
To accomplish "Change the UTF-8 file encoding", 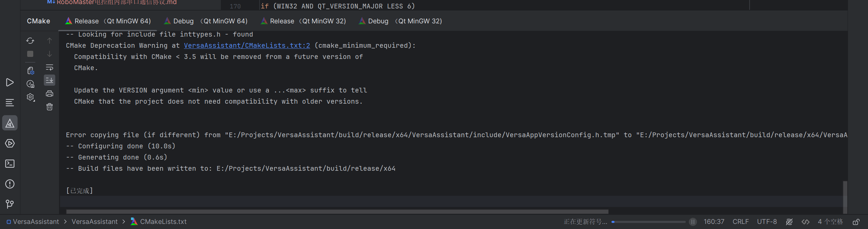I will 767,222.
